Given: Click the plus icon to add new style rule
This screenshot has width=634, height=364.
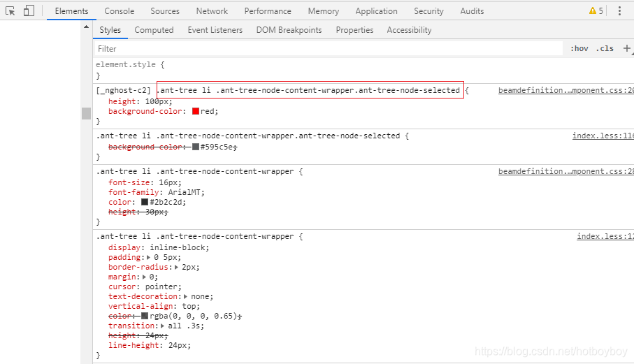Looking at the screenshot, I should pyautogui.click(x=627, y=48).
